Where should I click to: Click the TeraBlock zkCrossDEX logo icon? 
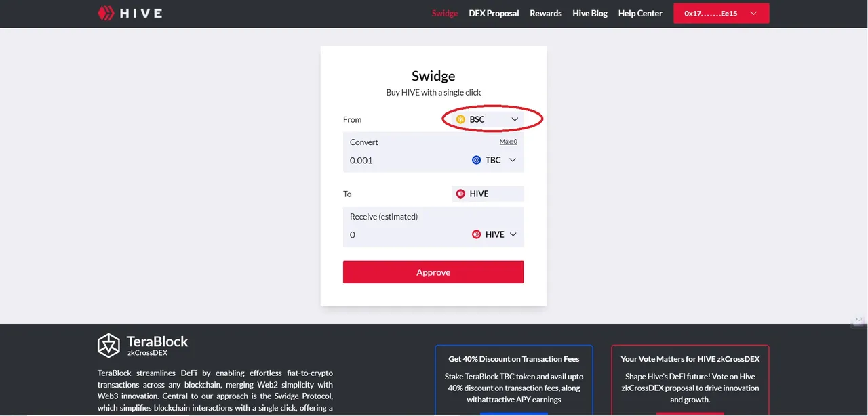pyautogui.click(x=108, y=346)
